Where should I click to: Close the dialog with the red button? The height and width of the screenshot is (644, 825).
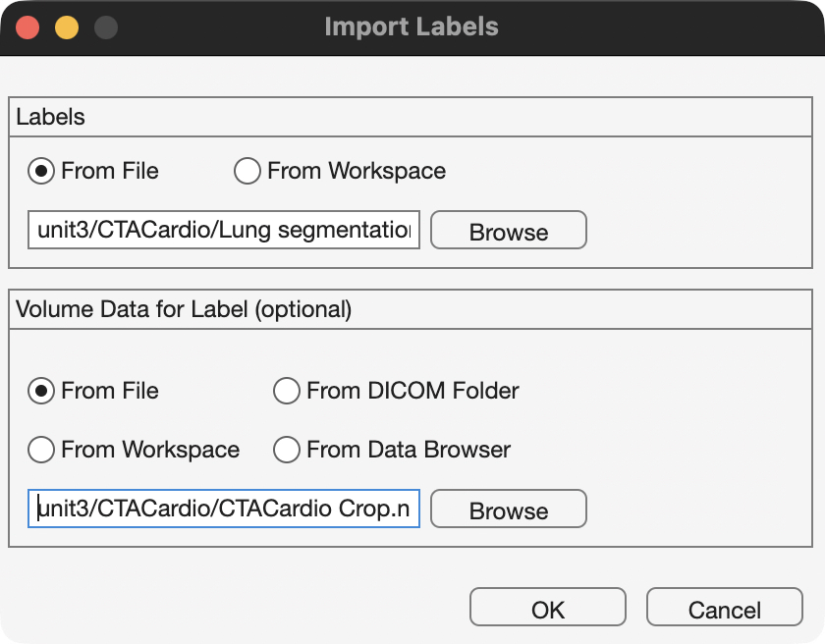point(27,28)
